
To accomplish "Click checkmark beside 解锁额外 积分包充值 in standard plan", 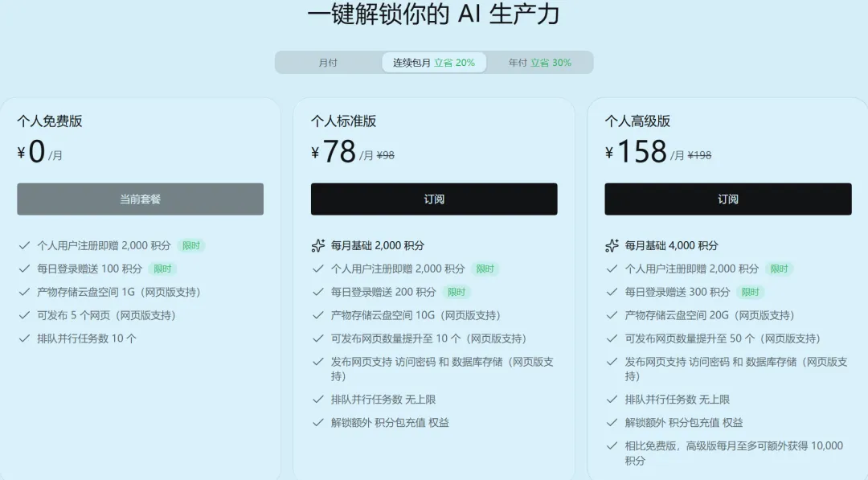I will pyautogui.click(x=317, y=422).
